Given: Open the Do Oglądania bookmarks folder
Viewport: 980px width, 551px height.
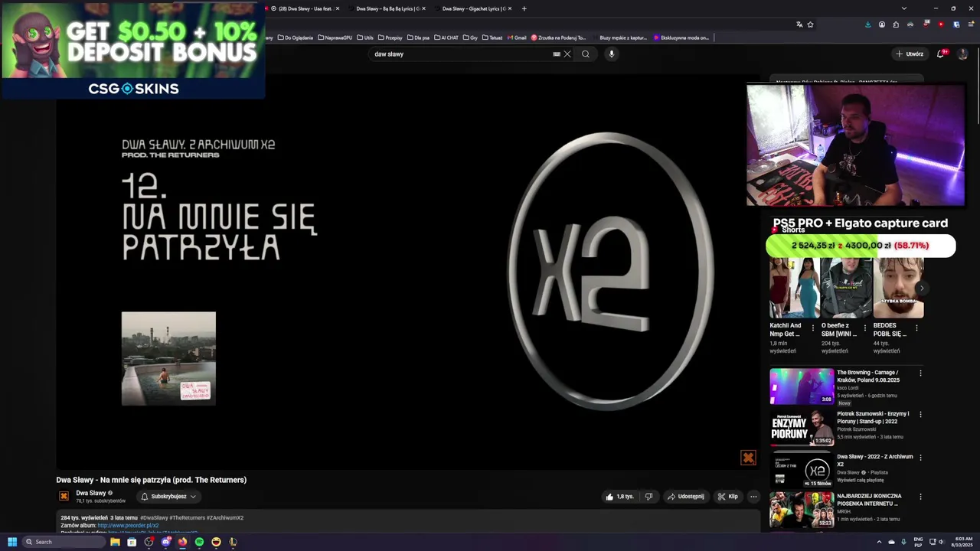Looking at the screenshot, I should click(296, 37).
